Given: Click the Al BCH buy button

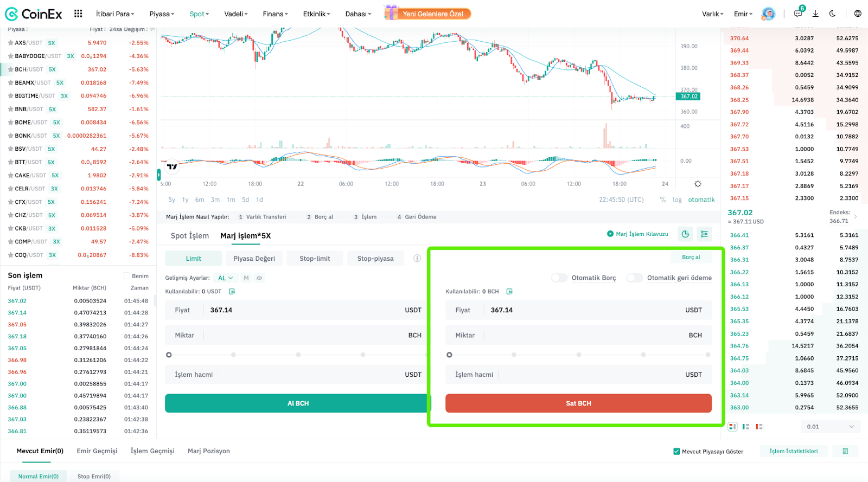Looking at the screenshot, I should click(298, 403).
